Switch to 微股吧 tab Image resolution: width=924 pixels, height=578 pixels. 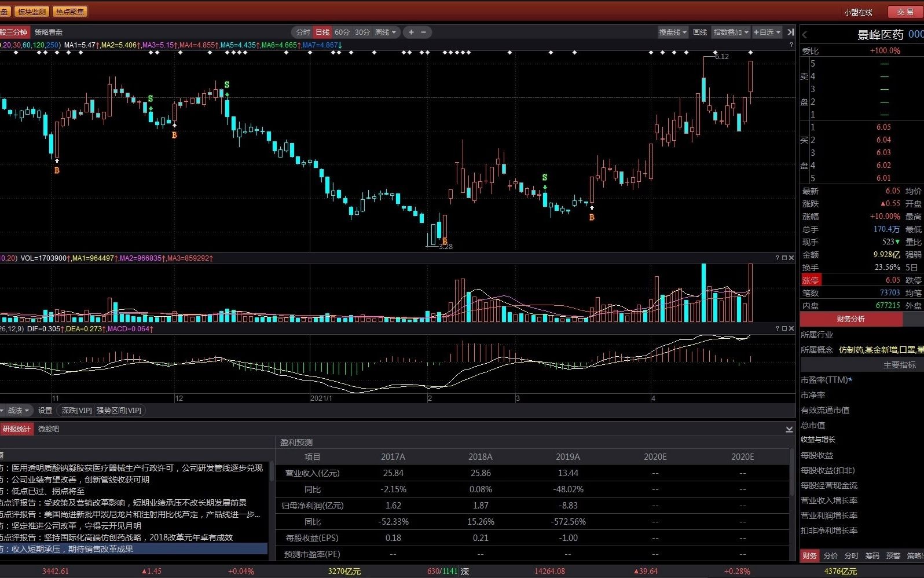coord(49,429)
